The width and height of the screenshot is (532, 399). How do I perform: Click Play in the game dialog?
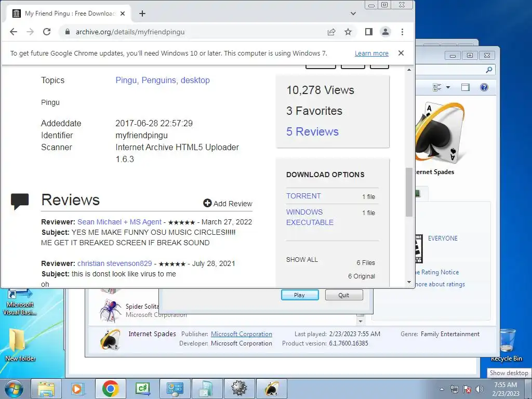tap(300, 295)
